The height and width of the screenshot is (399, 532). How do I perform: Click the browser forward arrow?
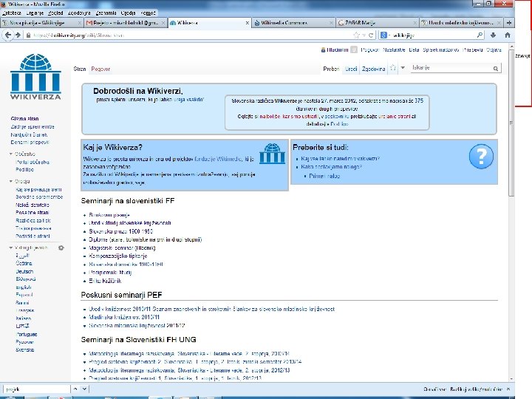click(18, 35)
